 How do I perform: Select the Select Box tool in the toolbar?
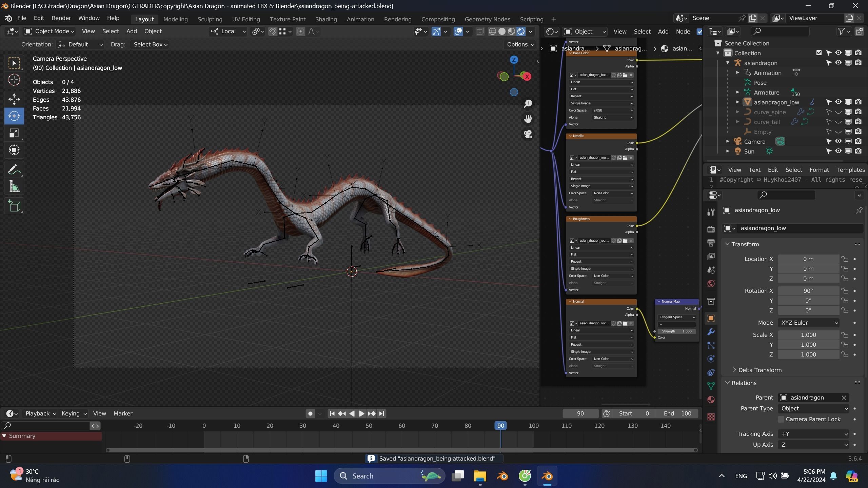click(14, 63)
